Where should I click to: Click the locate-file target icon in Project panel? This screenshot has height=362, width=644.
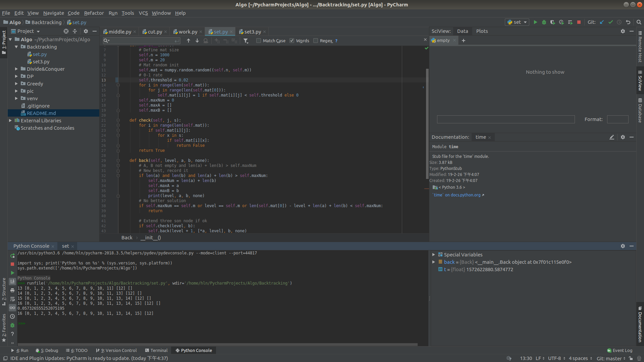point(66,31)
